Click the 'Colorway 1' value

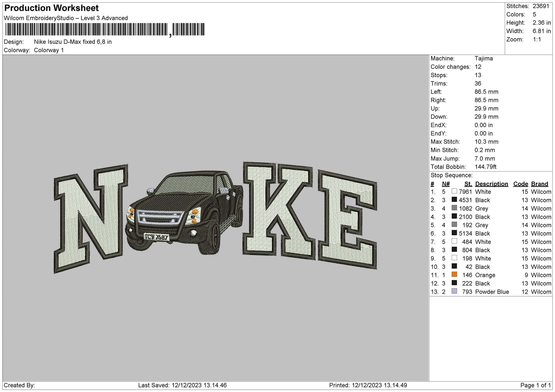(49, 50)
